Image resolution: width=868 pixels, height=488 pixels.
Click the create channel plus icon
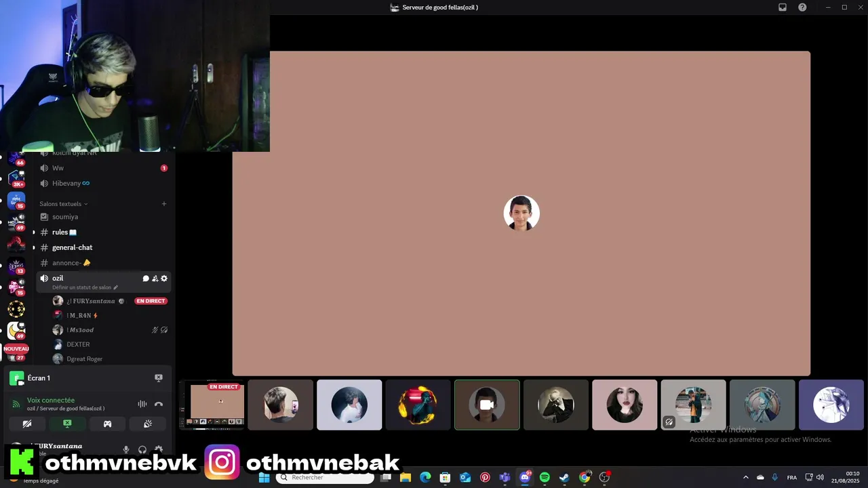[x=164, y=204]
